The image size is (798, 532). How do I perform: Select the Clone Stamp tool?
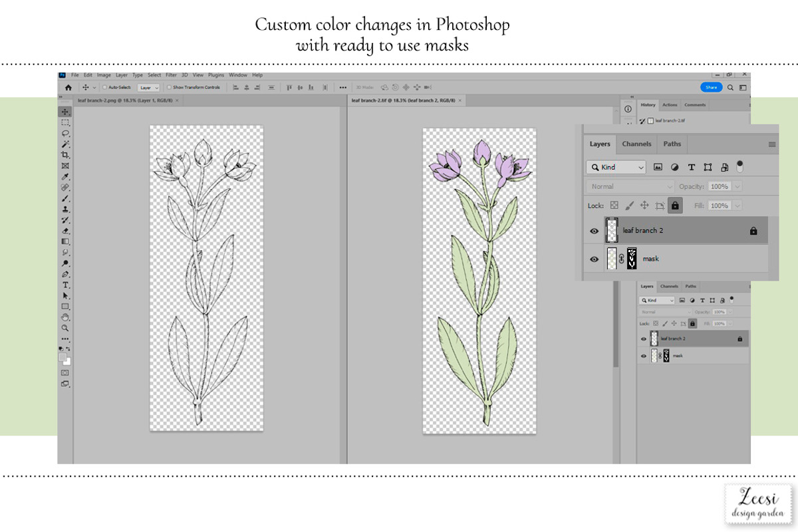coord(65,209)
